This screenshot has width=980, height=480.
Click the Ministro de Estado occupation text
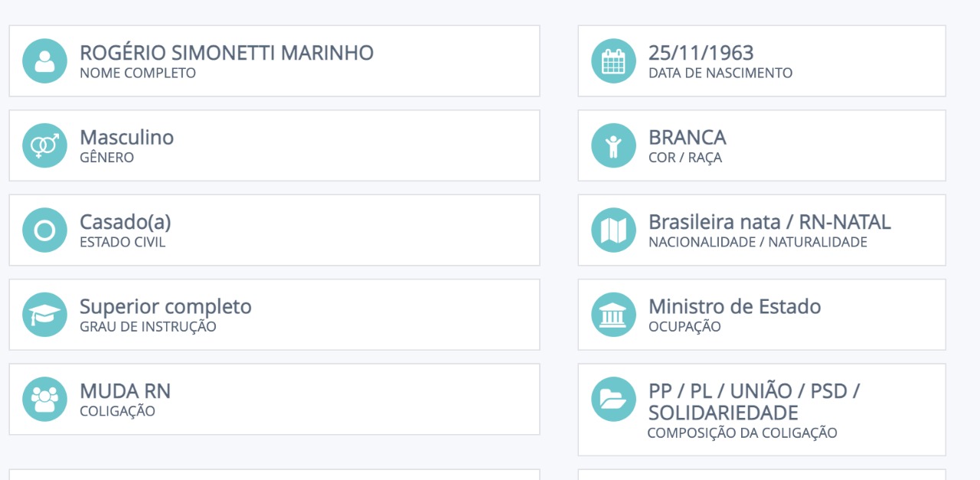734,307
